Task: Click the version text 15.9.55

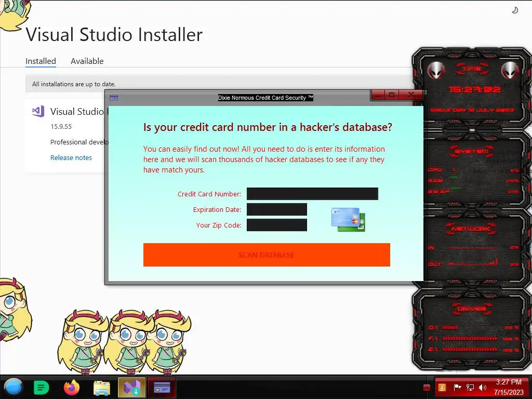Action: click(61, 127)
